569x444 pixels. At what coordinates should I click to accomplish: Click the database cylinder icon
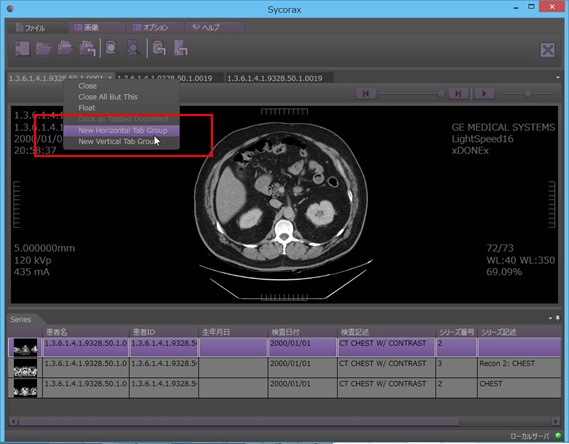[x=111, y=48]
